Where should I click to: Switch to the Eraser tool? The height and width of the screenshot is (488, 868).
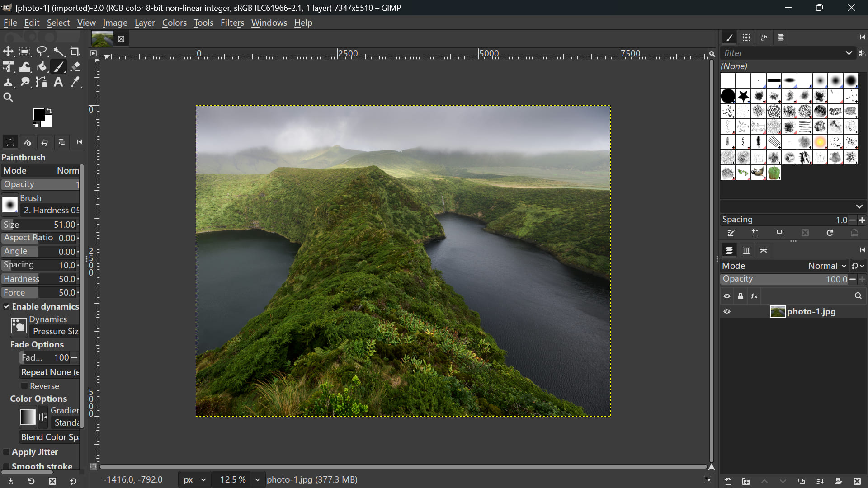75,66
